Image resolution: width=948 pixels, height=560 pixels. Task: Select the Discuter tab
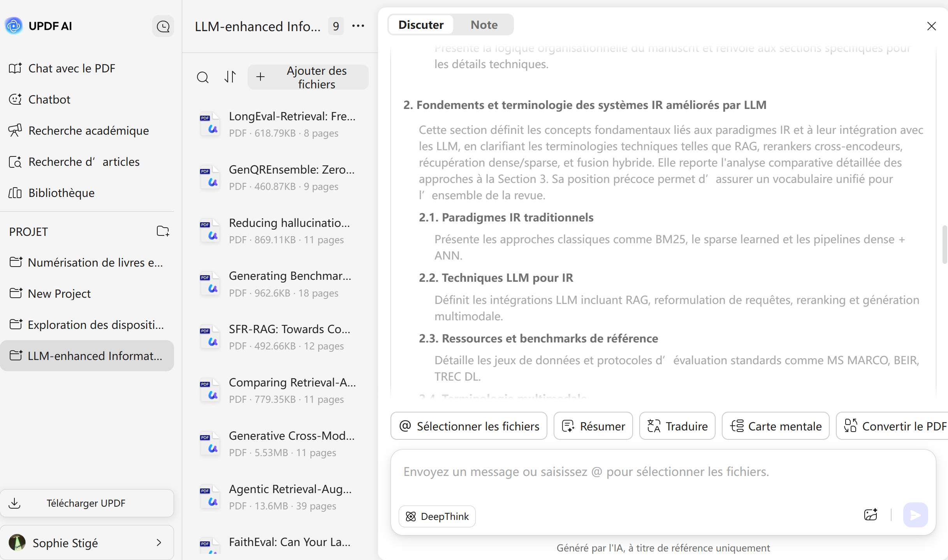tap(421, 25)
